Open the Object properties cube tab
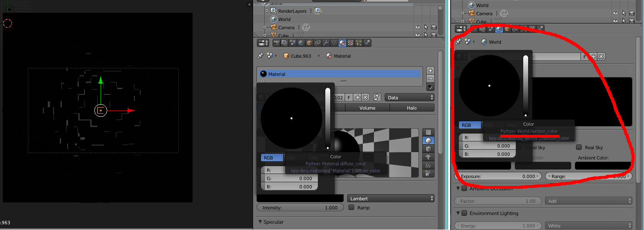 [x=309, y=43]
